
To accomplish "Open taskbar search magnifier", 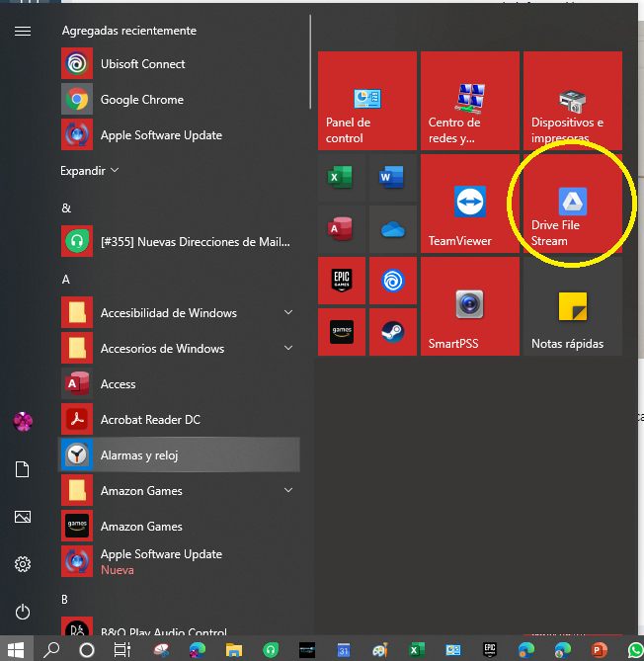I will pyautogui.click(x=51, y=649).
